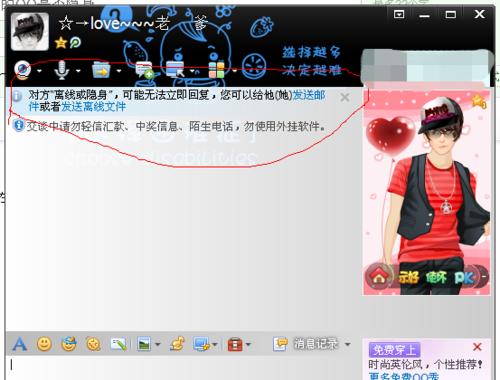This screenshot has height=380, width=500.
Task: Maximize the chat window
Action: pos(451,14)
